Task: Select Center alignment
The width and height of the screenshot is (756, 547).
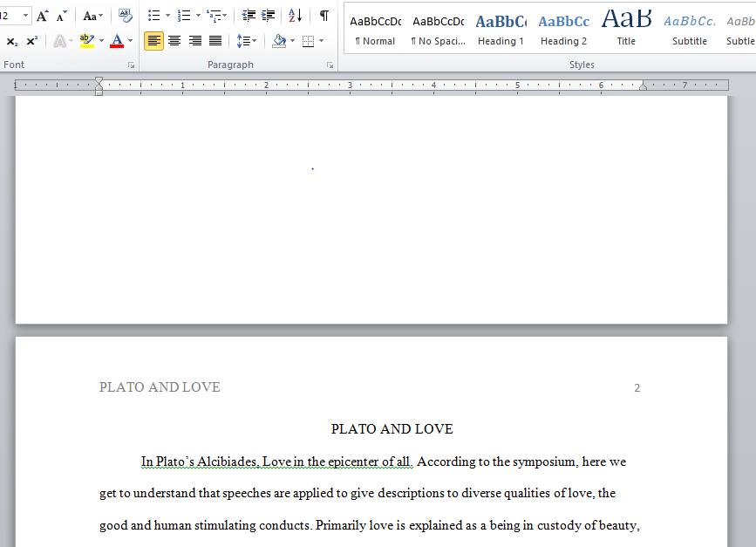Action: click(174, 41)
